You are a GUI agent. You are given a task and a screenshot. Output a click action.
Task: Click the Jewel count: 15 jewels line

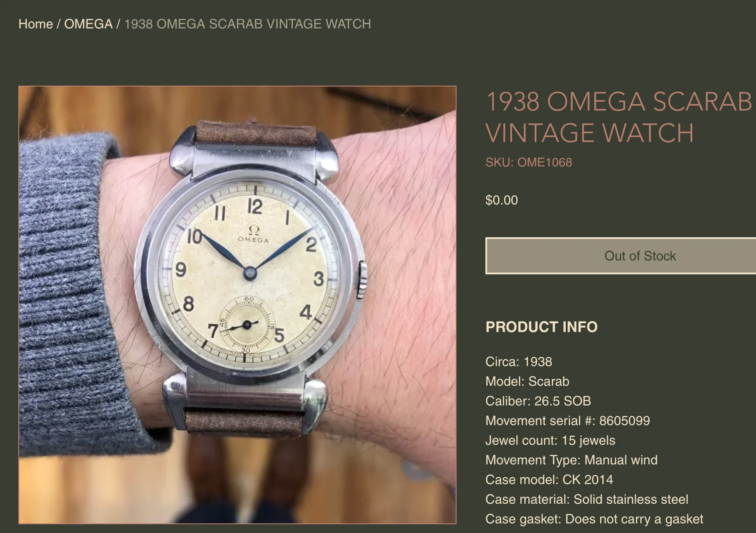tap(550, 440)
